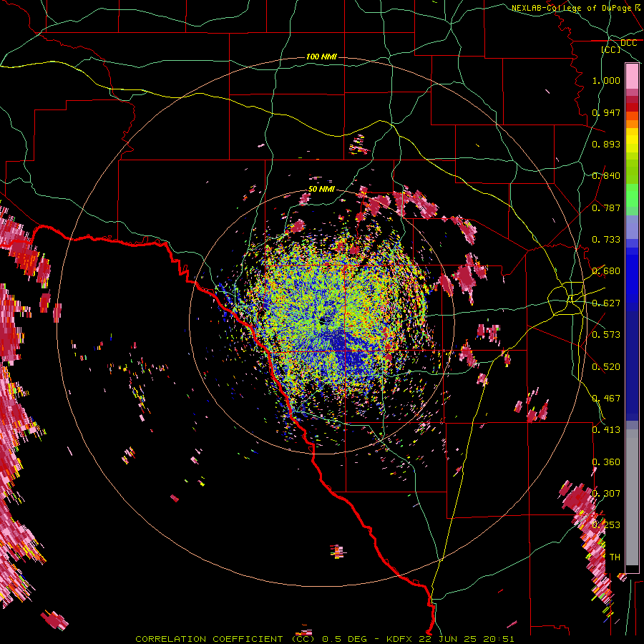Click the radar site at the sweep center
This screenshot has width=644, height=644.
[323, 321]
